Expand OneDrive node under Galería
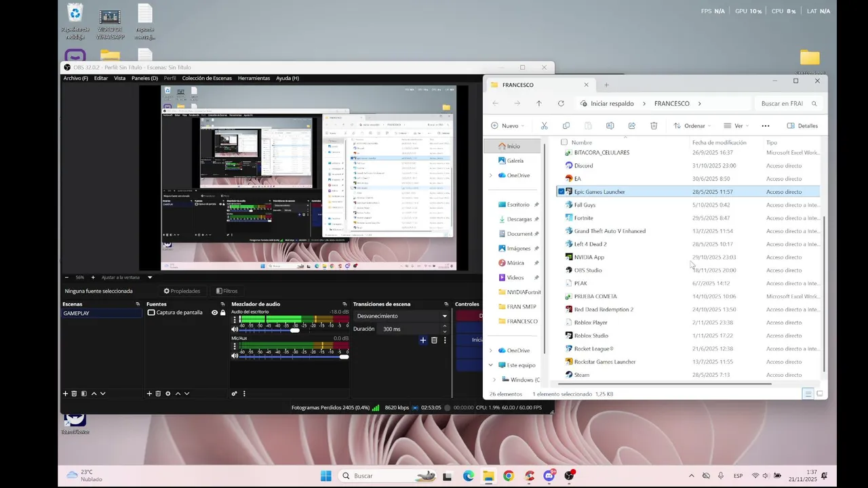The height and width of the screenshot is (488, 868). click(490, 176)
